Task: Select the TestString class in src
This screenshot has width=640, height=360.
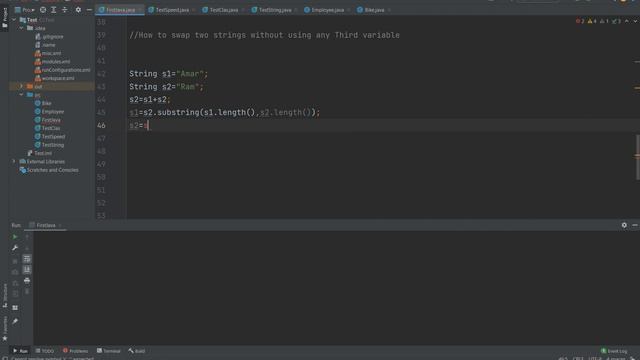Action: coord(49,145)
